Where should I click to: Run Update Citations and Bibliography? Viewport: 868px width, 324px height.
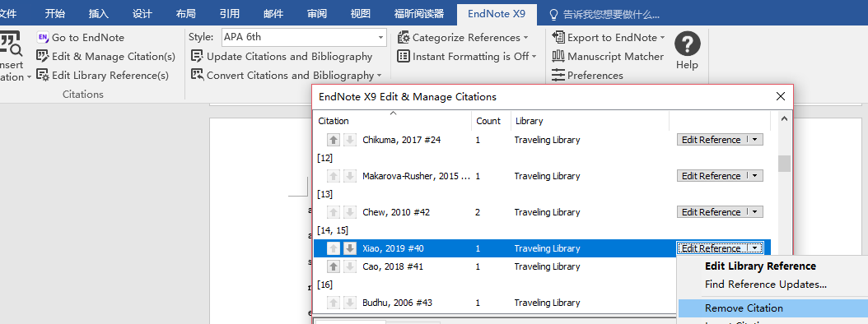tap(282, 57)
